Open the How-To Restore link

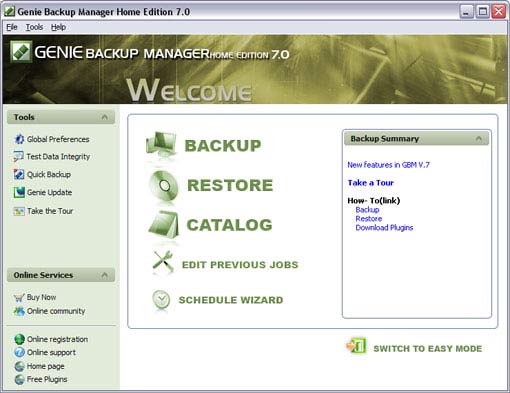point(369,219)
